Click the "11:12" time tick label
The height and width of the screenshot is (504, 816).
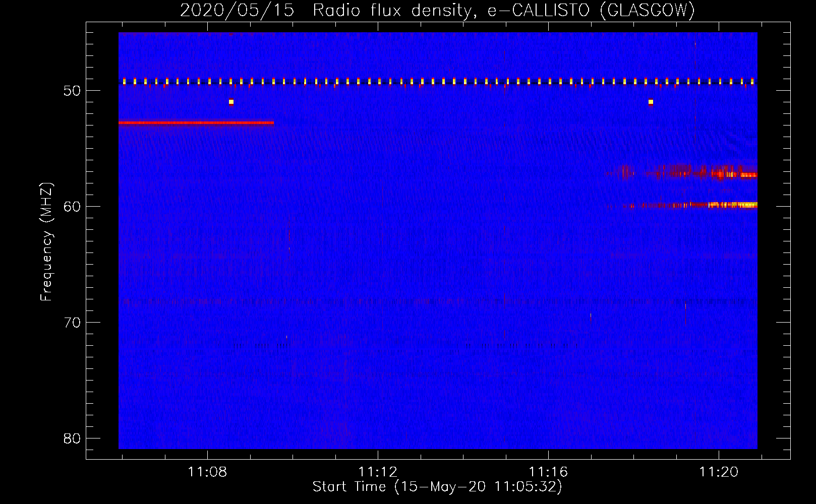coord(378,472)
